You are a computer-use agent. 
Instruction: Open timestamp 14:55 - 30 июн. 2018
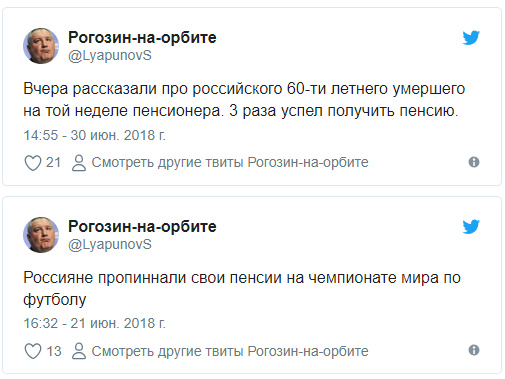pos(94,135)
